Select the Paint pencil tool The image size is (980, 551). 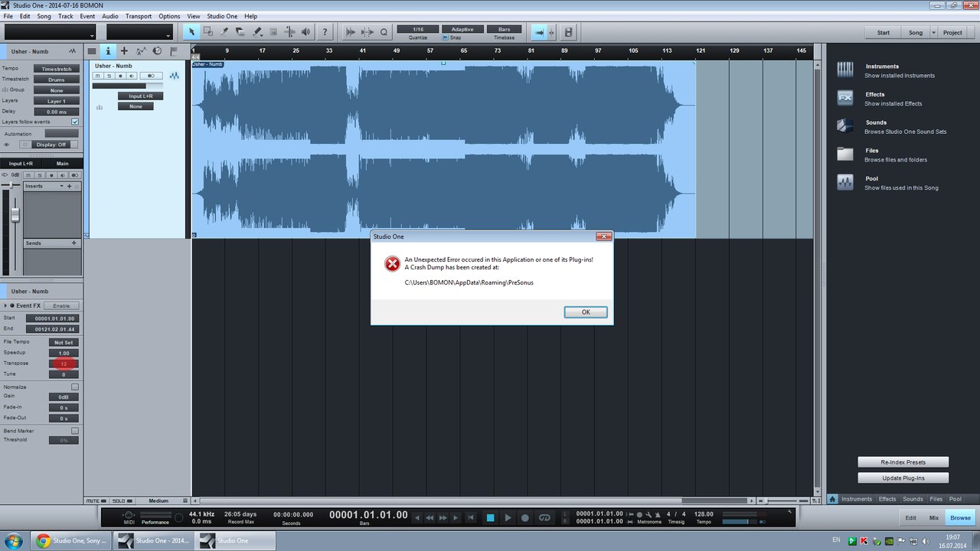[257, 32]
